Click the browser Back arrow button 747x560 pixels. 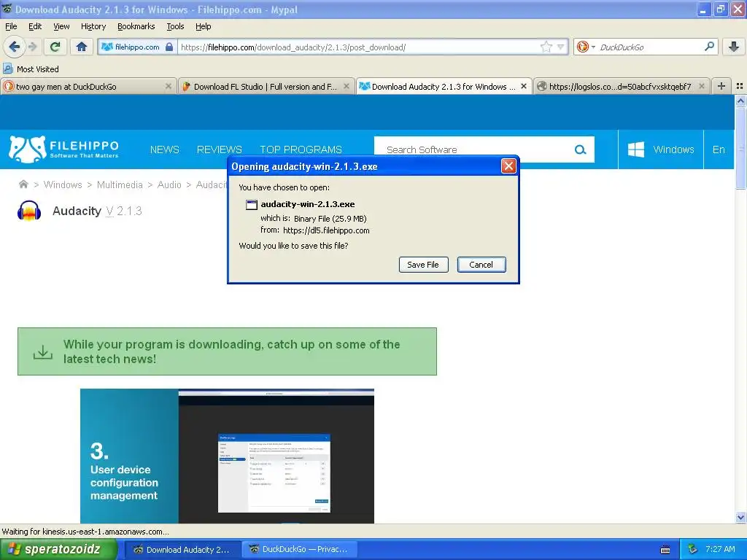[x=15, y=47]
